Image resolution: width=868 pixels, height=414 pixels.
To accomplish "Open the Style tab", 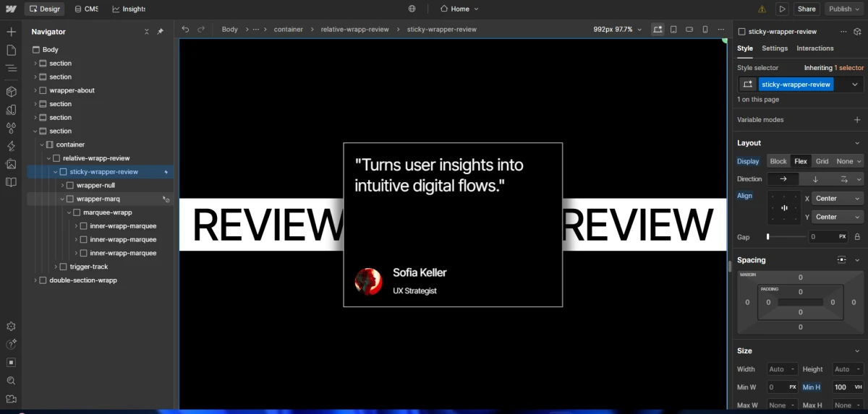I will (745, 48).
